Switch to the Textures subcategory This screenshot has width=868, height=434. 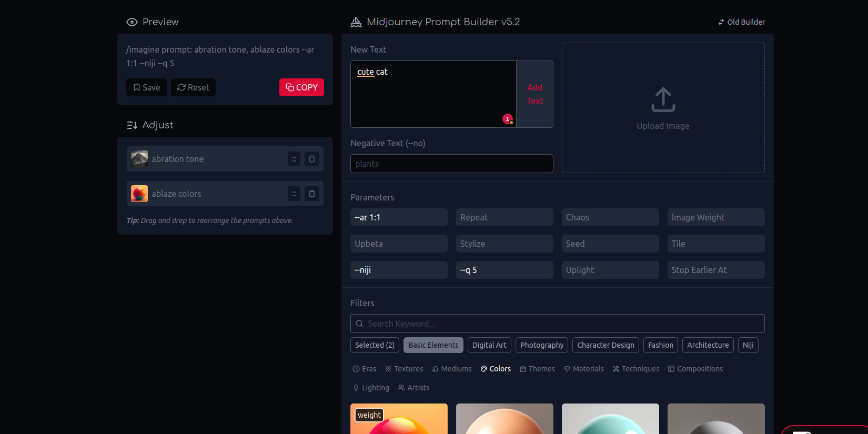pyautogui.click(x=403, y=369)
